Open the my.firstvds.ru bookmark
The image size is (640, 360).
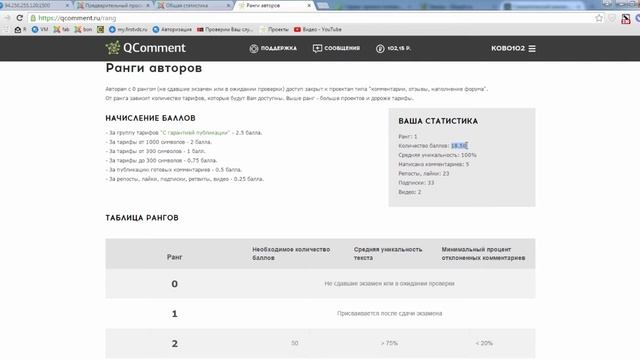coord(128,29)
